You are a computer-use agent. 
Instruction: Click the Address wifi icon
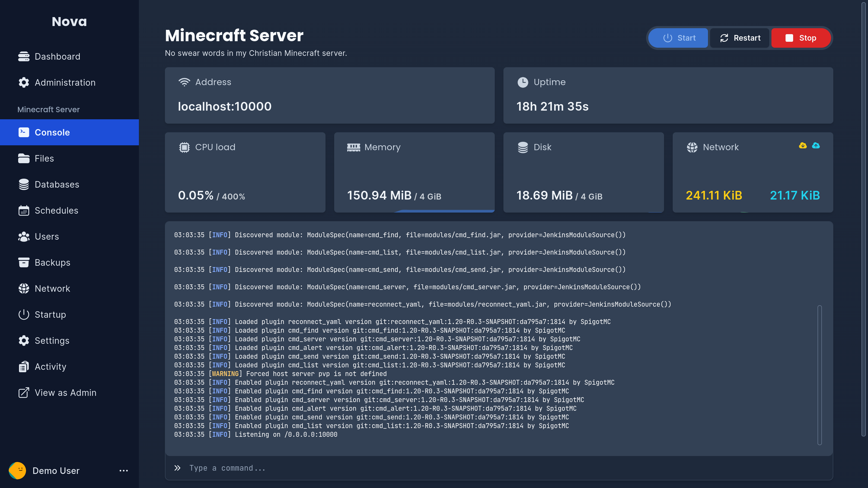(x=184, y=82)
